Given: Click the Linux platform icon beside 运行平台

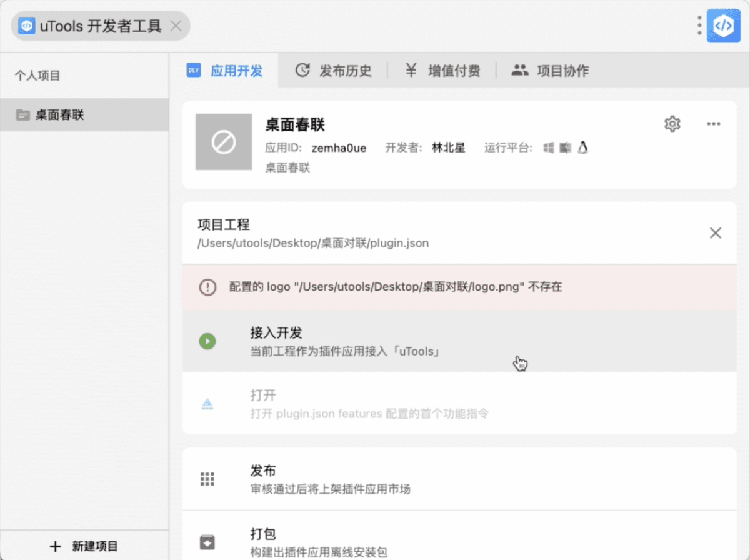Looking at the screenshot, I should point(582,147).
